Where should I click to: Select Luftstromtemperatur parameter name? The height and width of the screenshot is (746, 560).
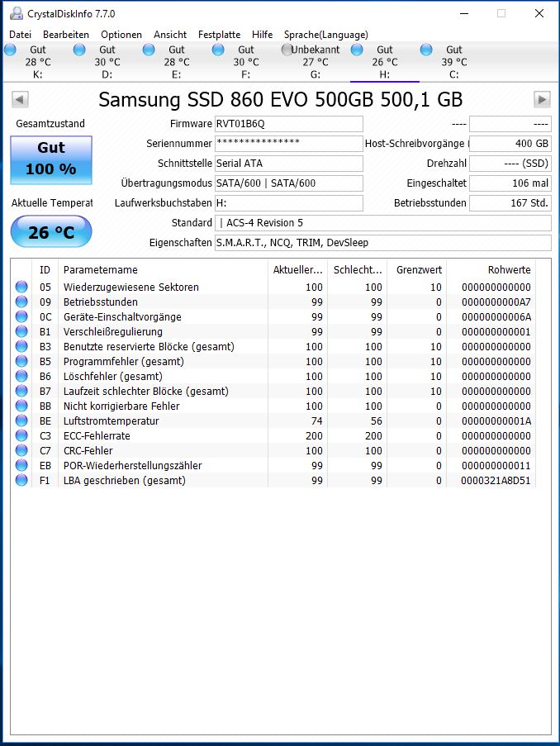(x=111, y=421)
